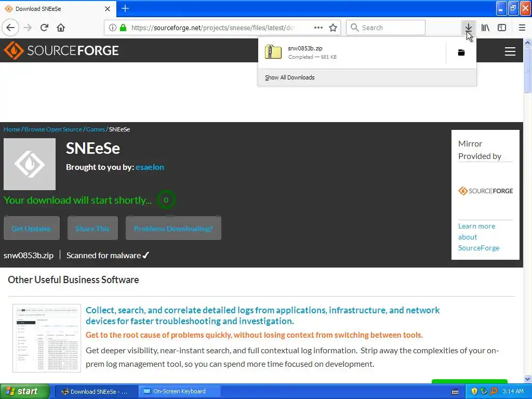Click the log tool ad thumbnail
This screenshot has height=399, width=532.
click(47, 338)
